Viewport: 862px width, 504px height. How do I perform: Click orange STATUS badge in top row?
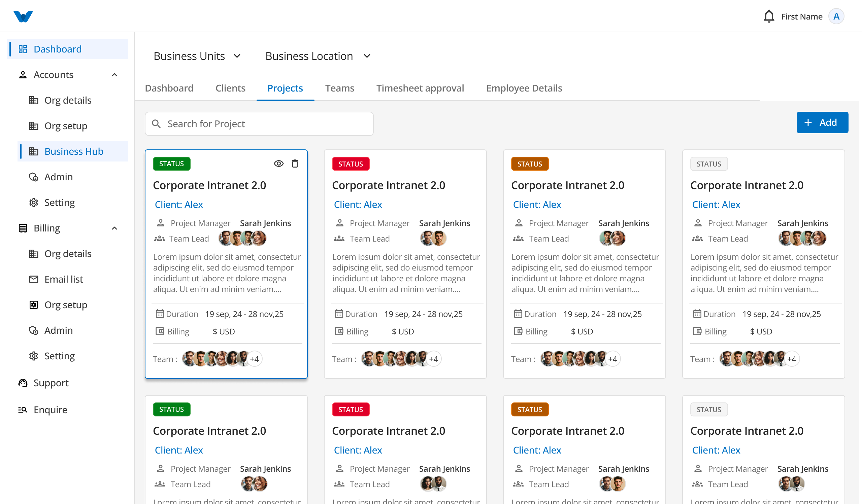530,164
